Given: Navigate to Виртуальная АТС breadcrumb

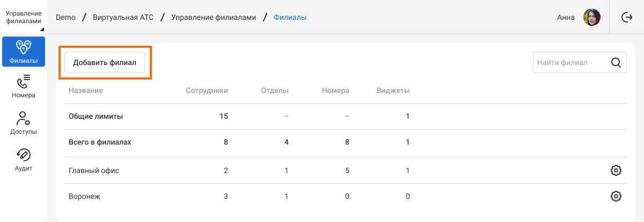Looking at the screenshot, I should (123, 17).
